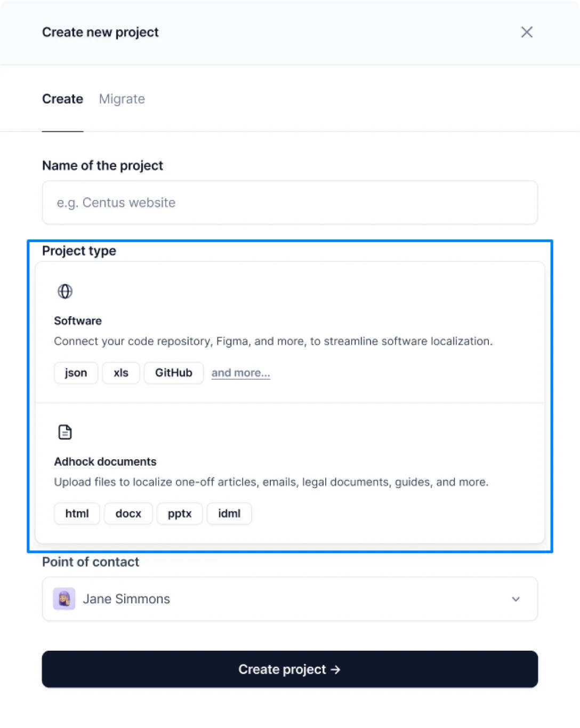This screenshot has height=728, width=580.
Task: Click the xls format tag
Action: [121, 373]
